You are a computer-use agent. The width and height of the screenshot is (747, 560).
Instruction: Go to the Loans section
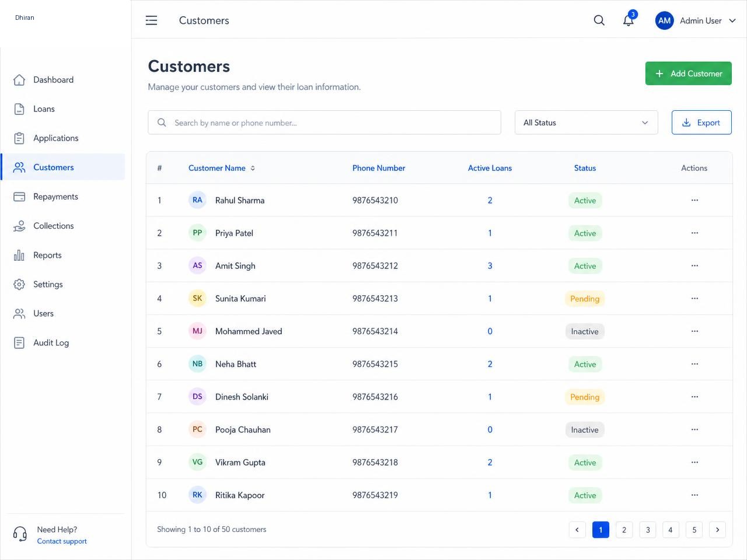tap(63, 109)
